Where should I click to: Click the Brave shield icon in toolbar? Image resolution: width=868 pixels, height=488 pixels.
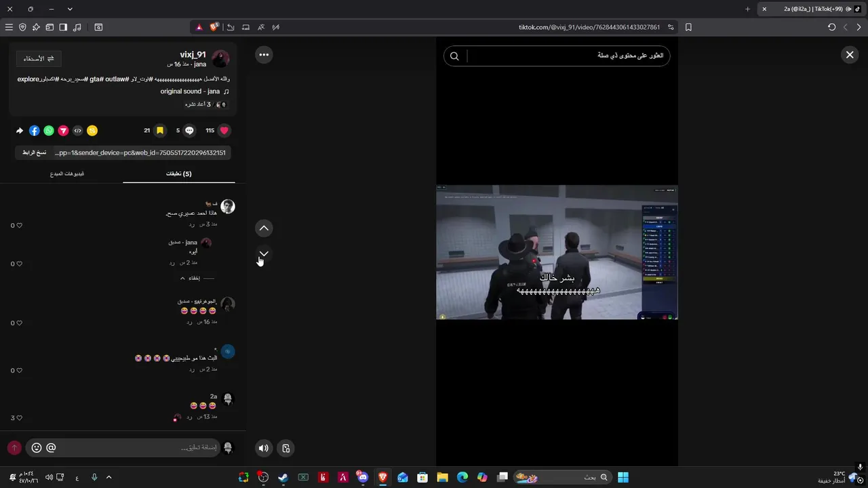click(x=22, y=27)
